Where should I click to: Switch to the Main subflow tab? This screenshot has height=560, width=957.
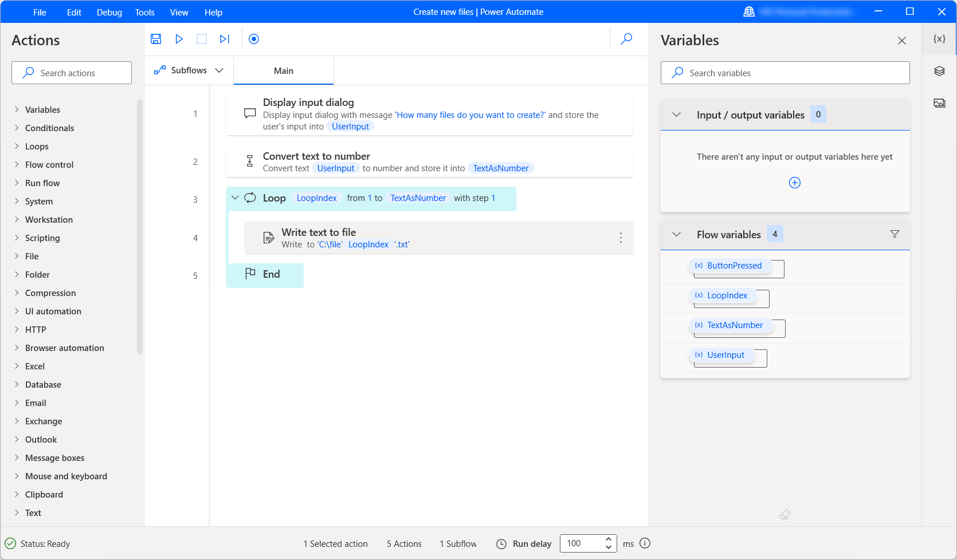[284, 70]
